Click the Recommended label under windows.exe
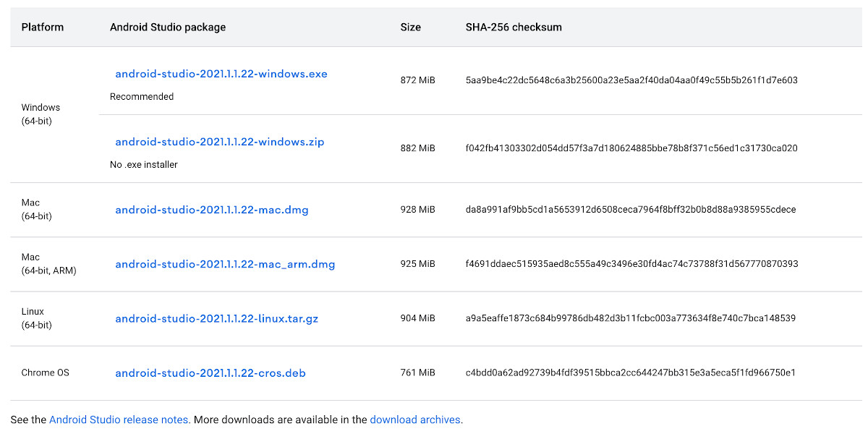 142,96
